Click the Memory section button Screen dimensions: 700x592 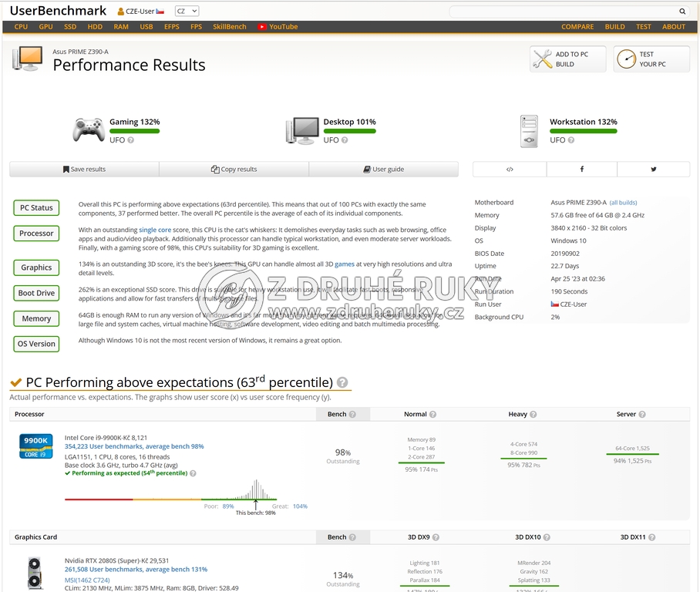pos(36,319)
